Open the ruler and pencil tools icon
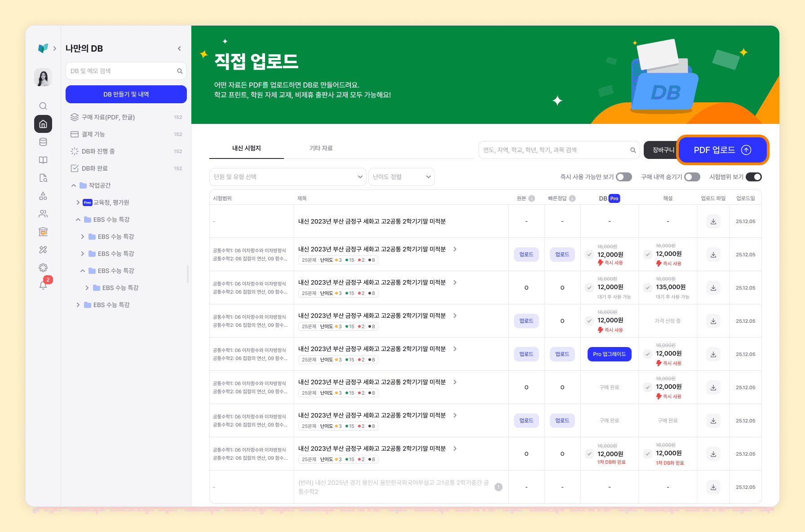 43,250
